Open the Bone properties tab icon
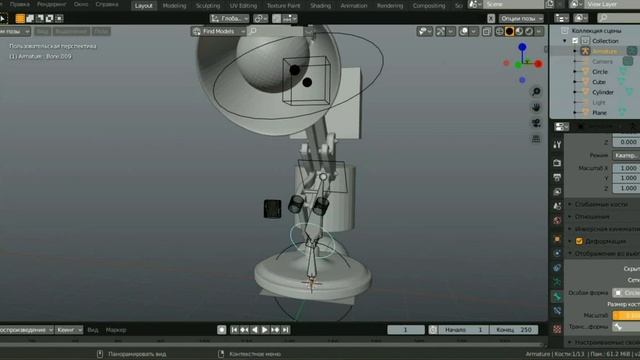 pos(557,296)
